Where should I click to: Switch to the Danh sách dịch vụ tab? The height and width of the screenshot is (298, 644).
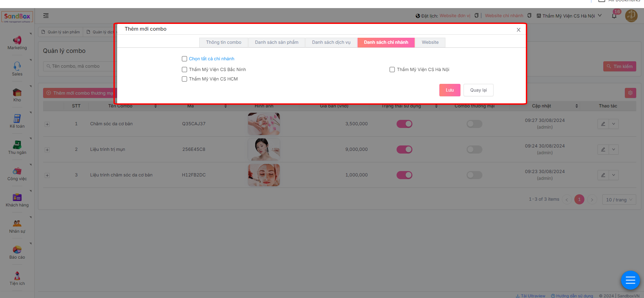click(331, 42)
